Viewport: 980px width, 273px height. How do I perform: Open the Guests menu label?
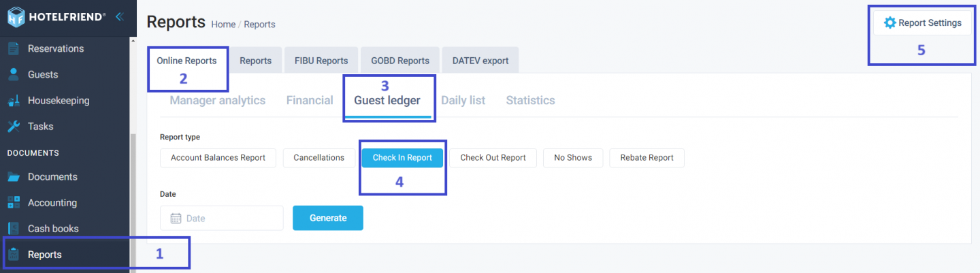(x=43, y=74)
